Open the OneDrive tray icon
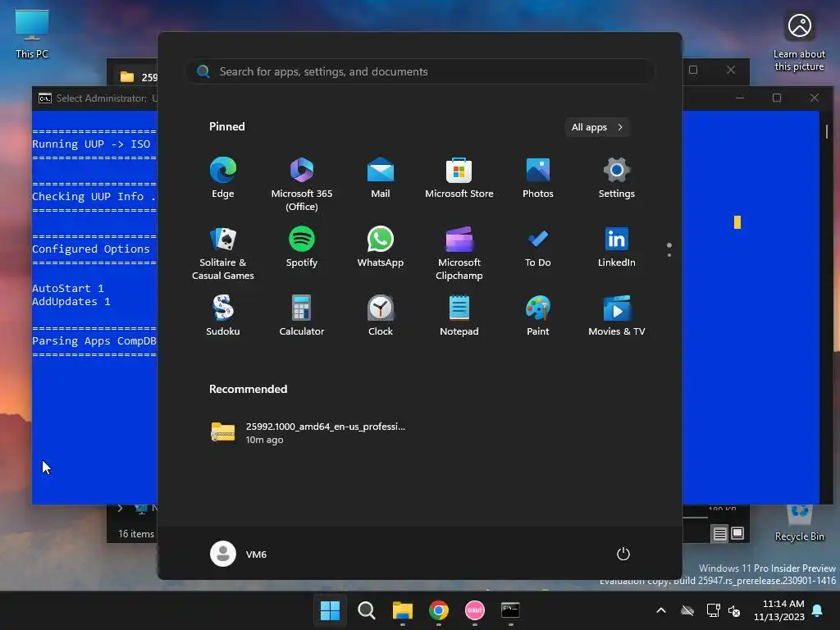The height and width of the screenshot is (630, 840). point(687,610)
